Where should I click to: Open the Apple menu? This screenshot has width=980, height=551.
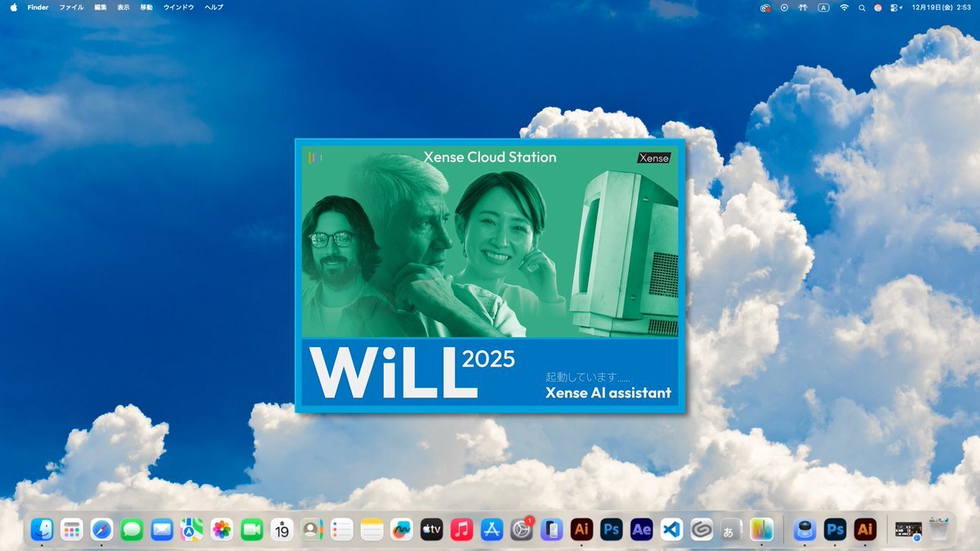tap(13, 7)
